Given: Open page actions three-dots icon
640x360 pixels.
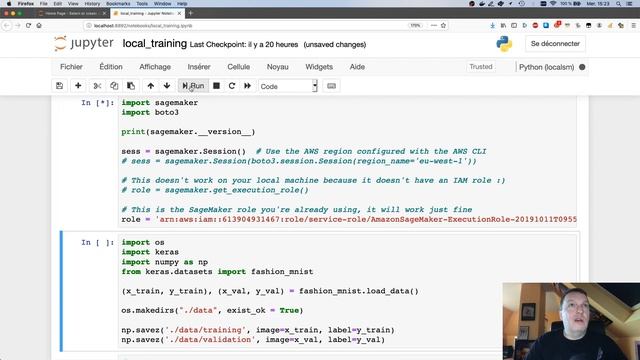Looking at the screenshot, I should (433, 25).
